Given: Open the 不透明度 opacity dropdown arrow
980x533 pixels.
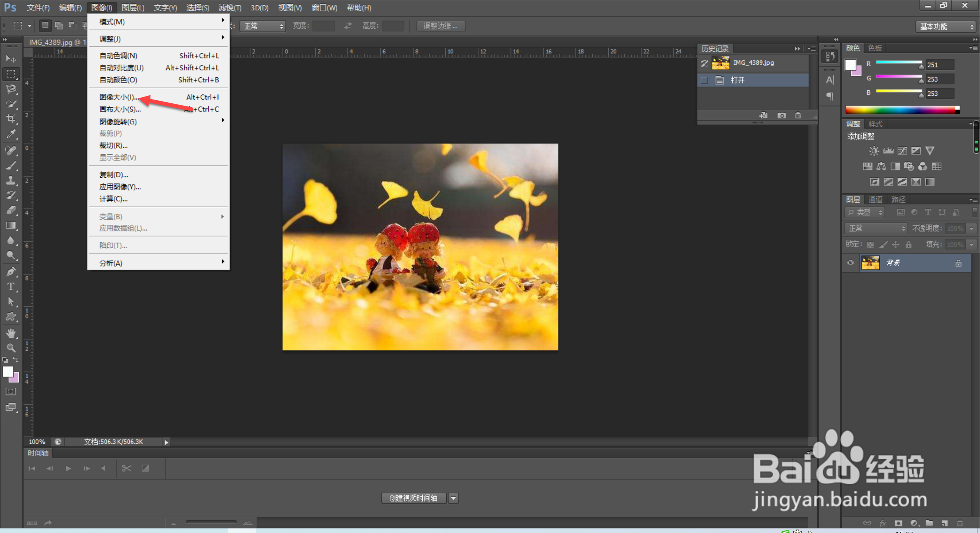Looking at the screenshot, I should click(x=971, y=229).
